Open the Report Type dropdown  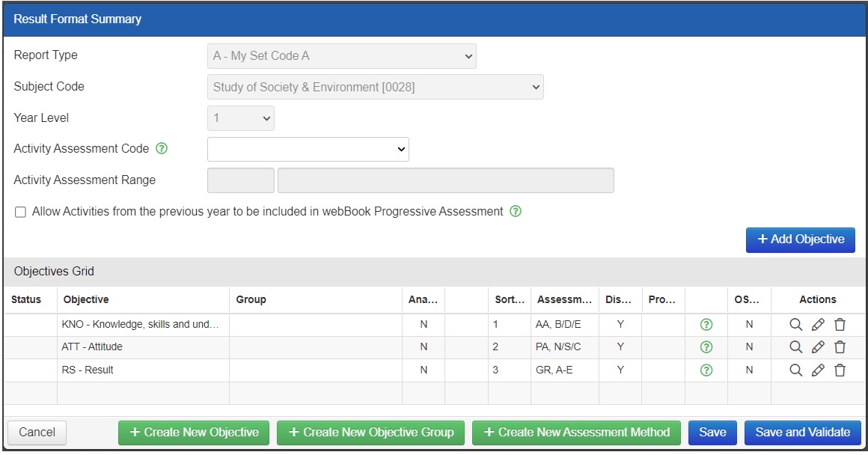click(x=341, y=56)
